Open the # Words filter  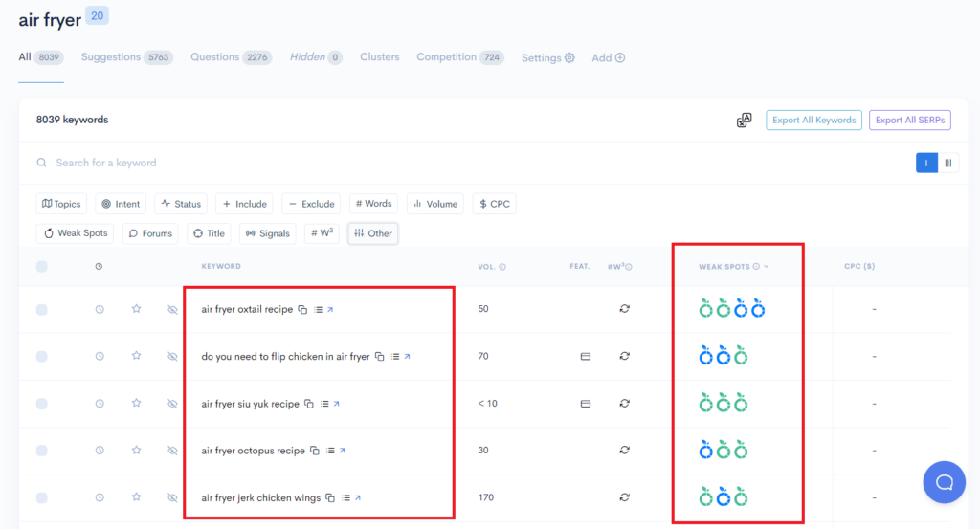[x=374, y=204]
